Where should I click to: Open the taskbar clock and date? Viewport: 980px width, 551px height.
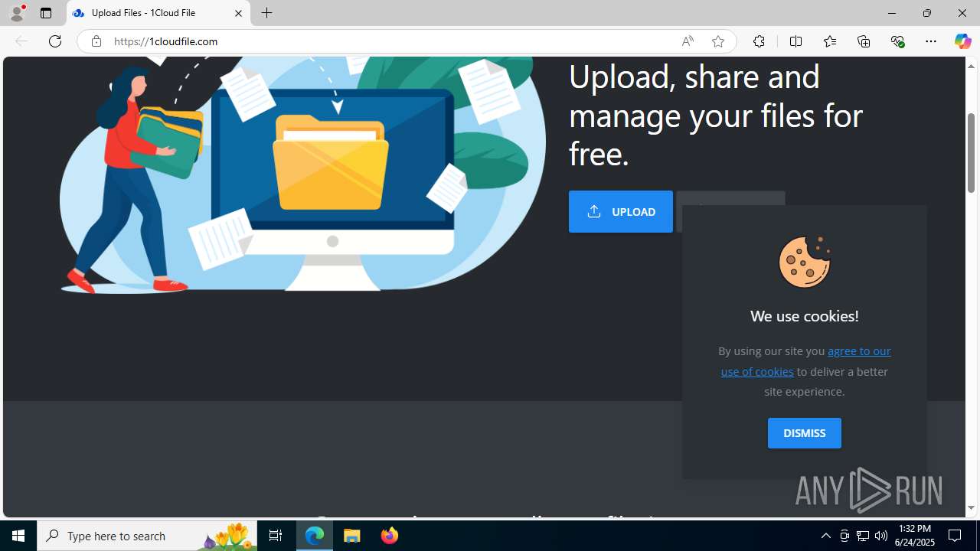click(914, 536)
